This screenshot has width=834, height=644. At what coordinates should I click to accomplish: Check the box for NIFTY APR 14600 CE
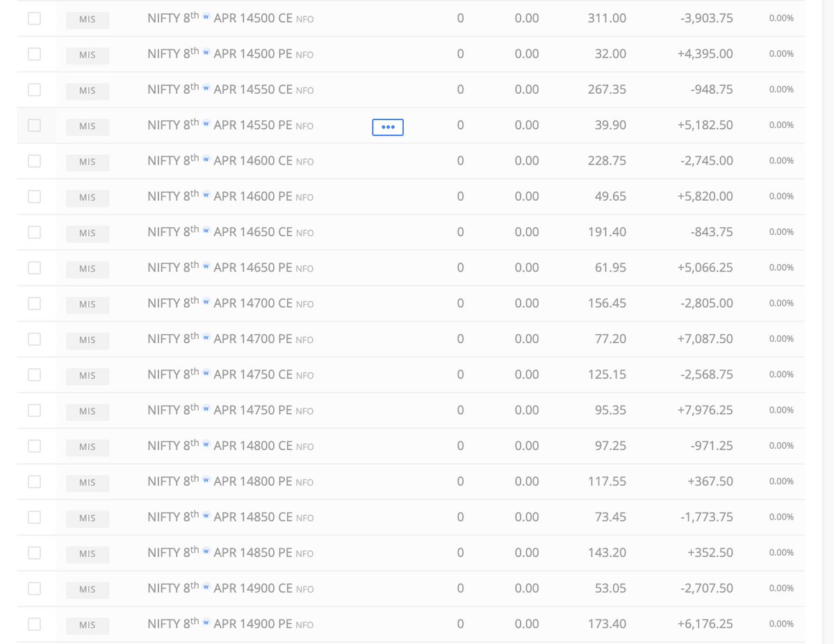[x=34, y=160]
